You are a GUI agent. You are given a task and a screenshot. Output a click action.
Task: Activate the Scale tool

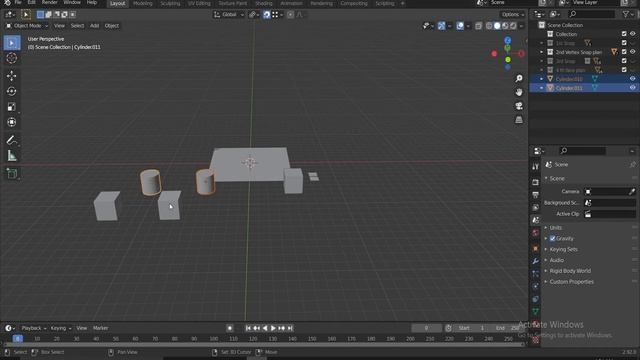[x=12, y=107]
